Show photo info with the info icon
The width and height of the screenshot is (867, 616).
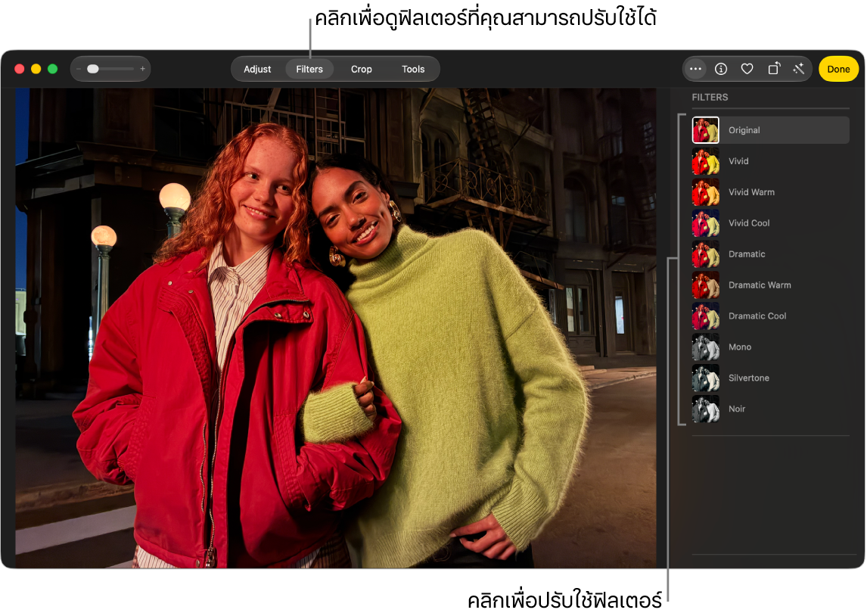[721, 69]
